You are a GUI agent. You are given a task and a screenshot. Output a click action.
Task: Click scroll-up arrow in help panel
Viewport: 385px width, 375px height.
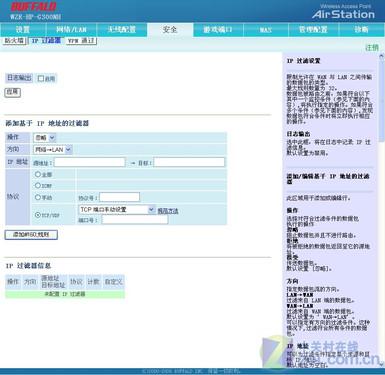click(382, 57)
